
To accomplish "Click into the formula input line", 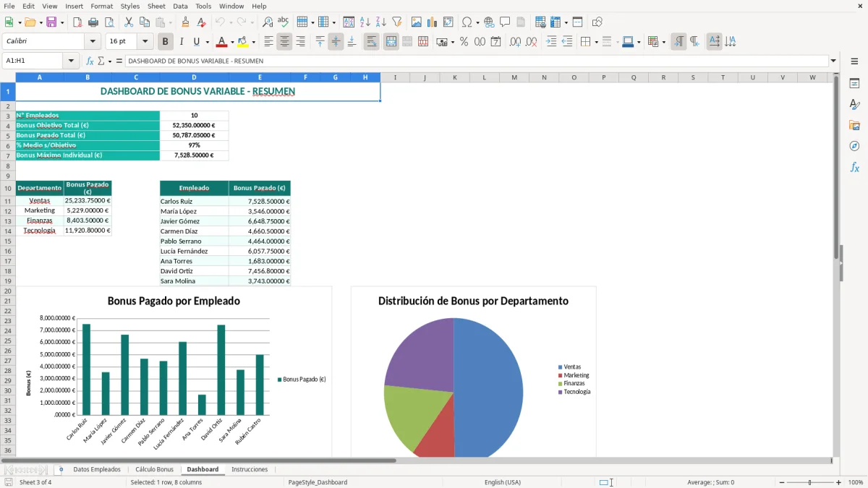I will (477, 61).
